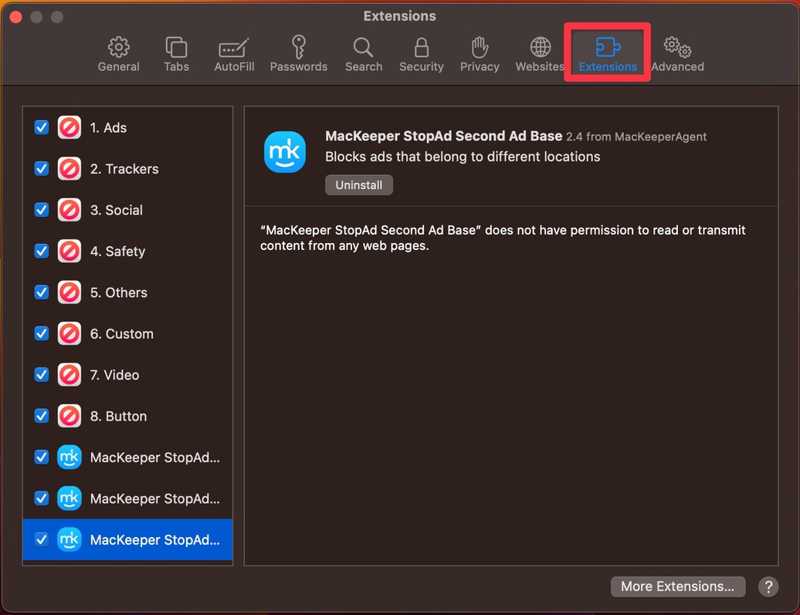Select the Extensions tab

click(x=608, y=54)
